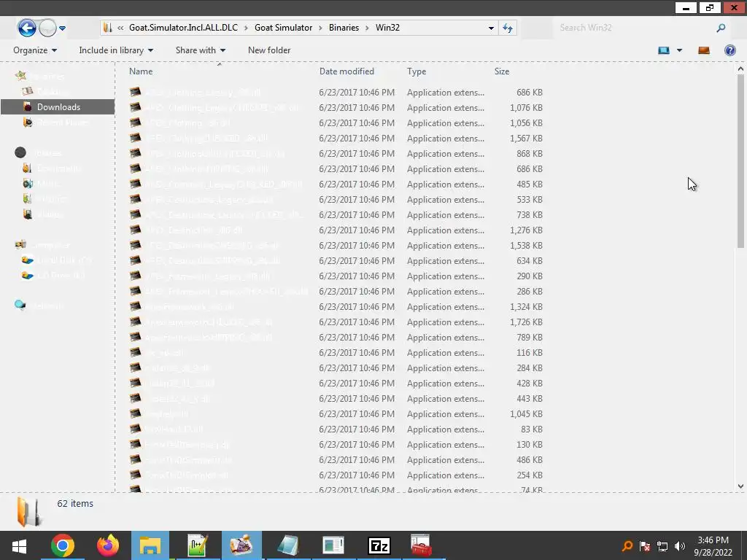The image size is (747, 560).
Task: Click the vertical scrollbar of the file list
Action: tap(740, 161)
